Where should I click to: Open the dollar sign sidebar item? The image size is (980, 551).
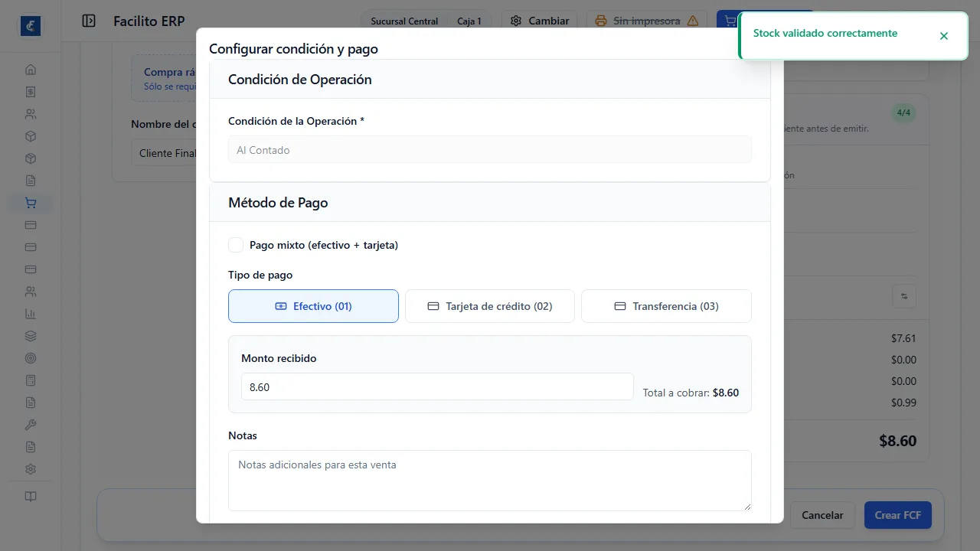(x=31, y=92)
